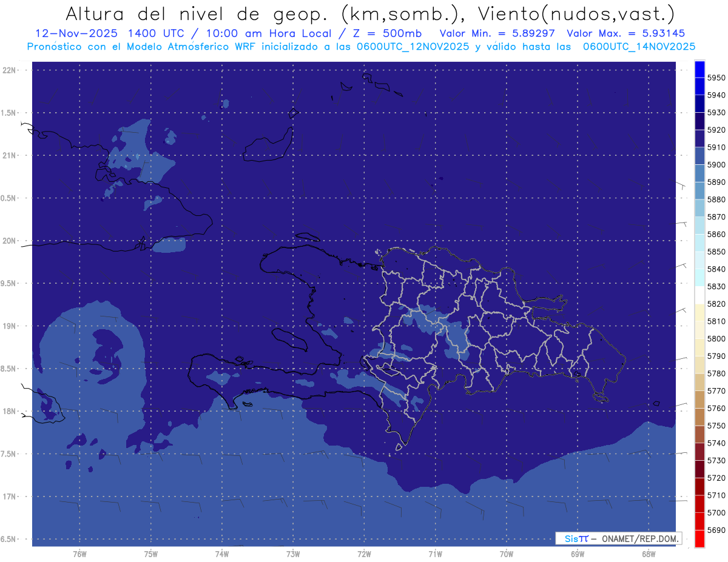Click the '20N' latitude label
Screen dimensions: 728x562
pyautogui.click(x=10, y=241)
